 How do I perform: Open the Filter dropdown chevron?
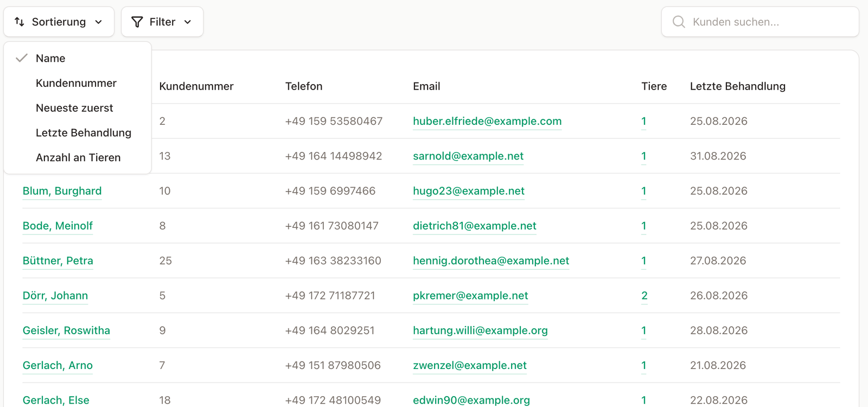coord(188,22)
